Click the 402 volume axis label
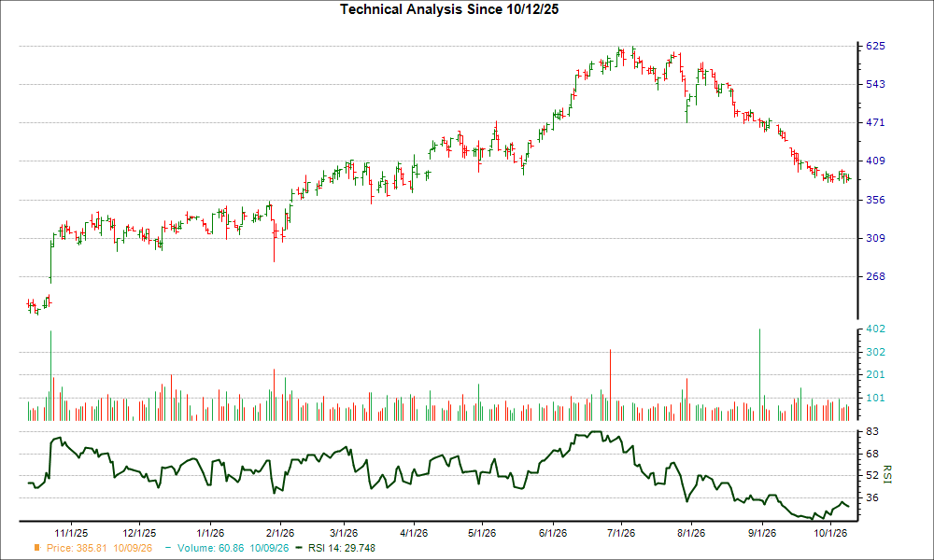Viewport: 934px width, 560px height. tap(875, 329)
